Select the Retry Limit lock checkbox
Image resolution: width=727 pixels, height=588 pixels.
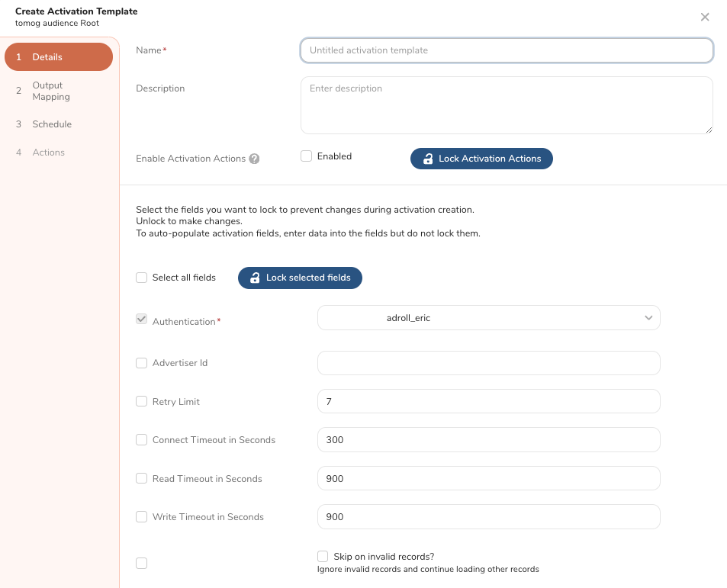point(142,402)
